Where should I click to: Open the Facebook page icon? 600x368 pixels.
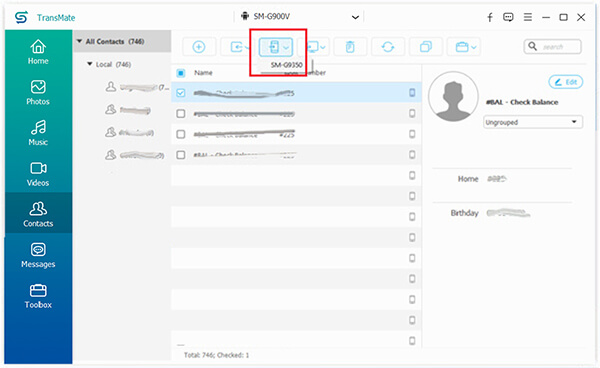click(x=489, y=17)
